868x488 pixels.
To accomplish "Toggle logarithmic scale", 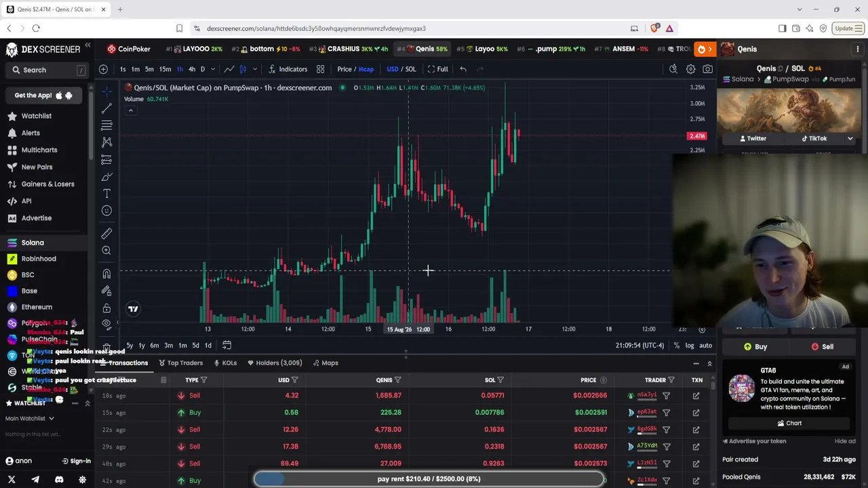I will click(x=690, y=346).
